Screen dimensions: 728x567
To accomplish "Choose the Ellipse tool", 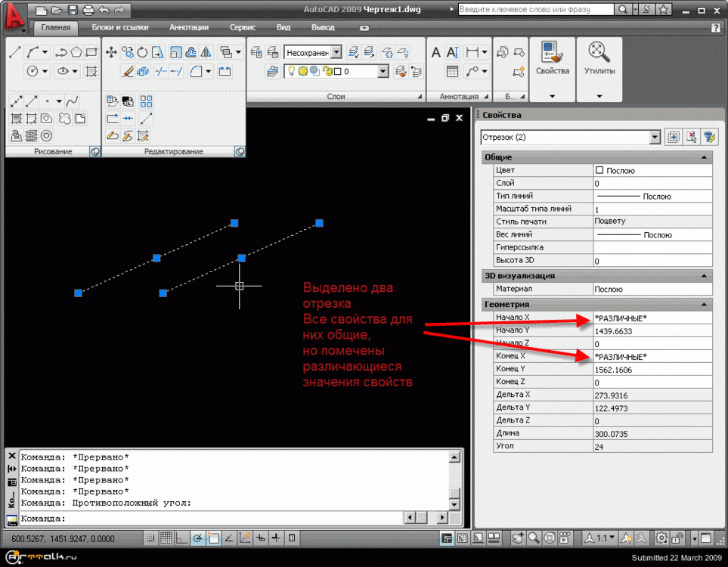I will (64, 71).
